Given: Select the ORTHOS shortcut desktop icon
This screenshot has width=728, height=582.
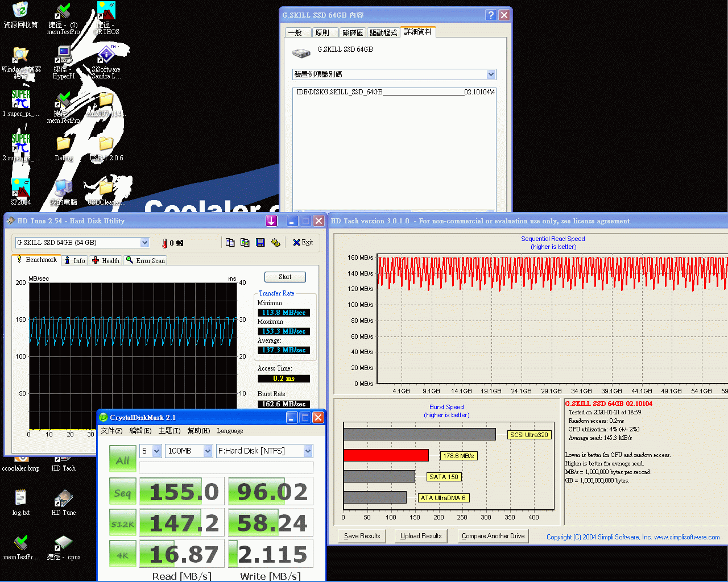Looking at the screenshot, I should 106,19.
